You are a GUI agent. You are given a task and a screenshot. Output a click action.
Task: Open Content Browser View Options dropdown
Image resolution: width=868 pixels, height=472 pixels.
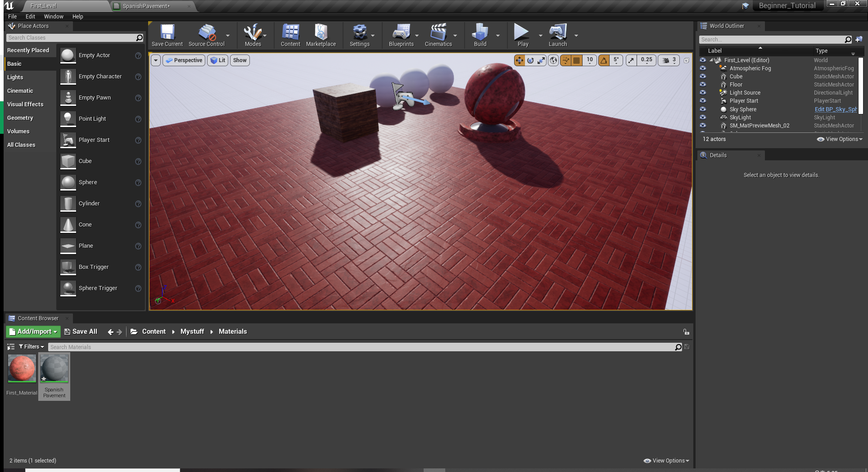pos(666,461)
